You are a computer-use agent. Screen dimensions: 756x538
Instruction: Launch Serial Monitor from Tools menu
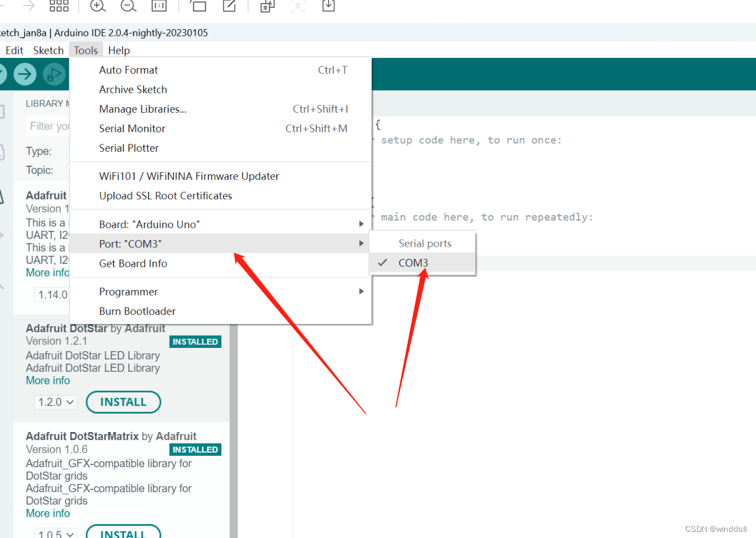pos(221,129)
